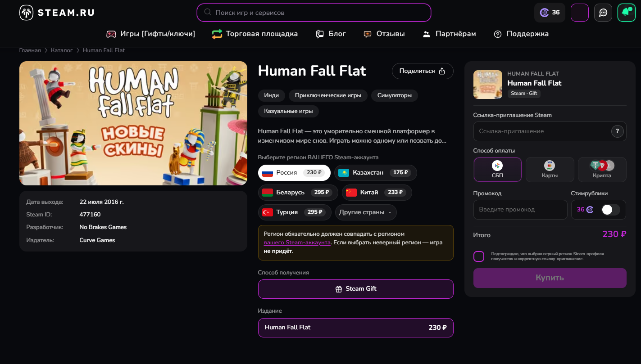Click the Блог menu icon
This screenshot has height=364, width=641.
pos(320,34)
